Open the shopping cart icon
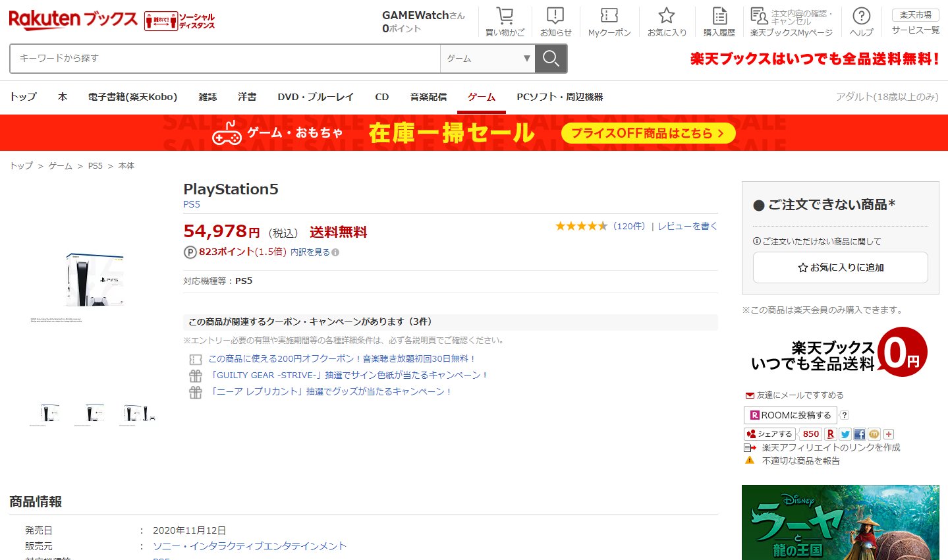This screenshot has height=560, width=948. click(505, 16)
